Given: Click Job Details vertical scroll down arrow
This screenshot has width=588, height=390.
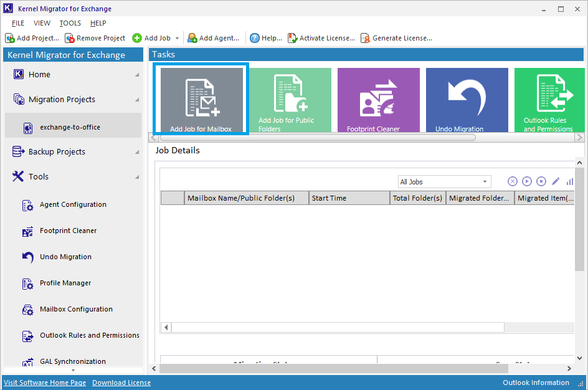Looking at the screenshot, I should tap(579, 358).
